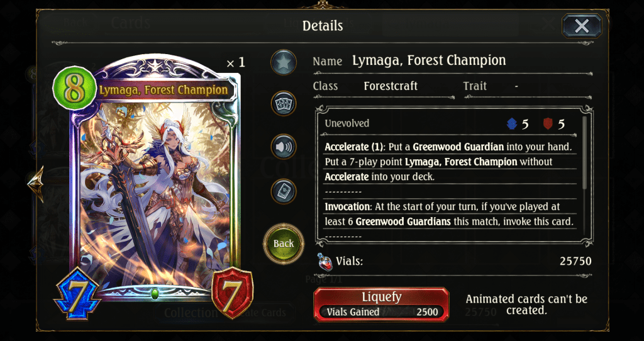The width and height of the screenshot is (644, 341).
Task: Click the blue attack icon beside Unevolved
Action: tap(512, 124)
